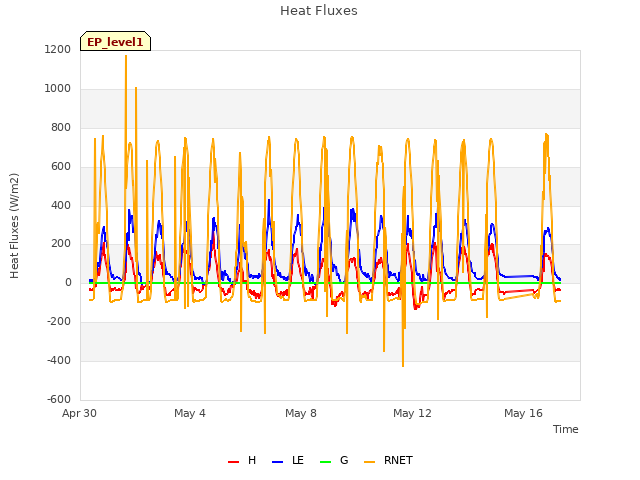Click the Apr 30 x-axis label
640x480 pixels.
(x=79, y=413)
